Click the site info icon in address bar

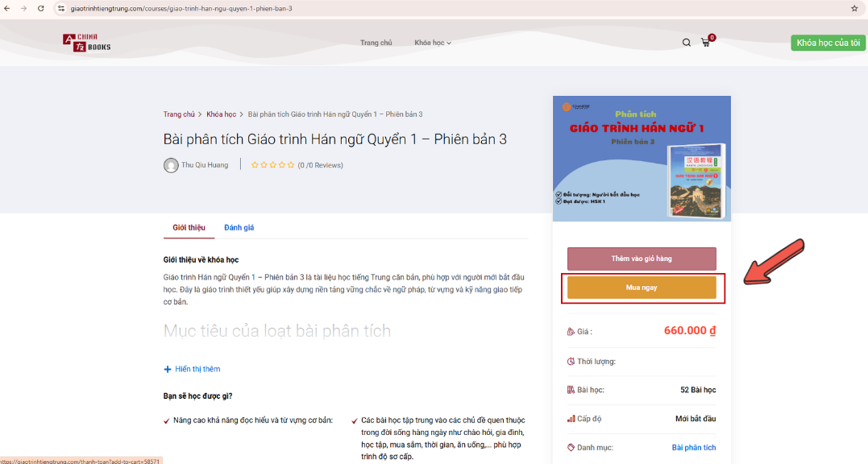click(x=60, y=10)
